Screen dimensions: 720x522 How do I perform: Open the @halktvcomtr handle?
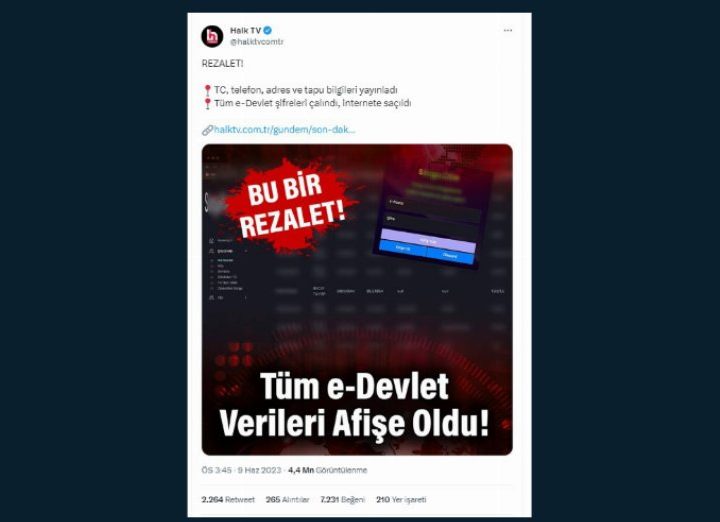(x=257, y=42)
